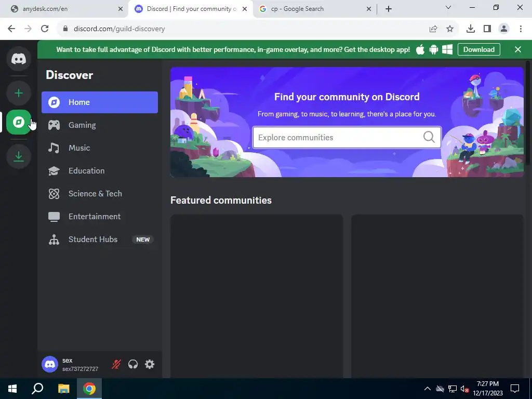The width and height of the screenshot is (532, 399).
Task: Click the Download Apps arrow in server sidebar
Action: click(x=19, y=156)
